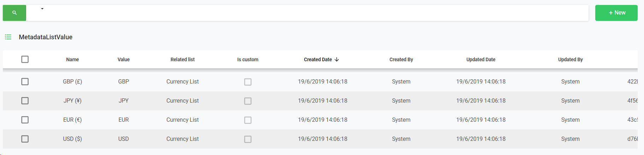Select the GBP (£) row checkbox

point(25,82)
